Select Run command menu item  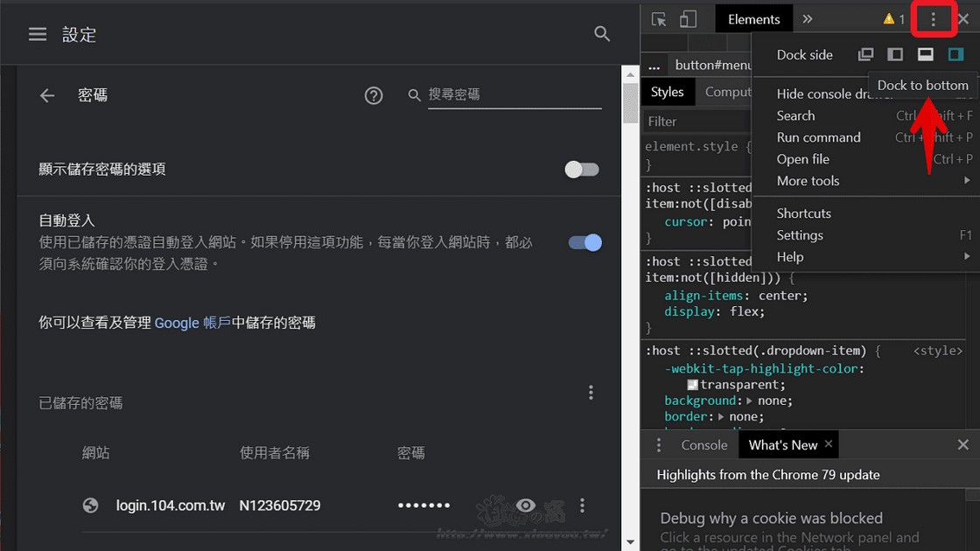pyautogui.click(x=865, y=137)
